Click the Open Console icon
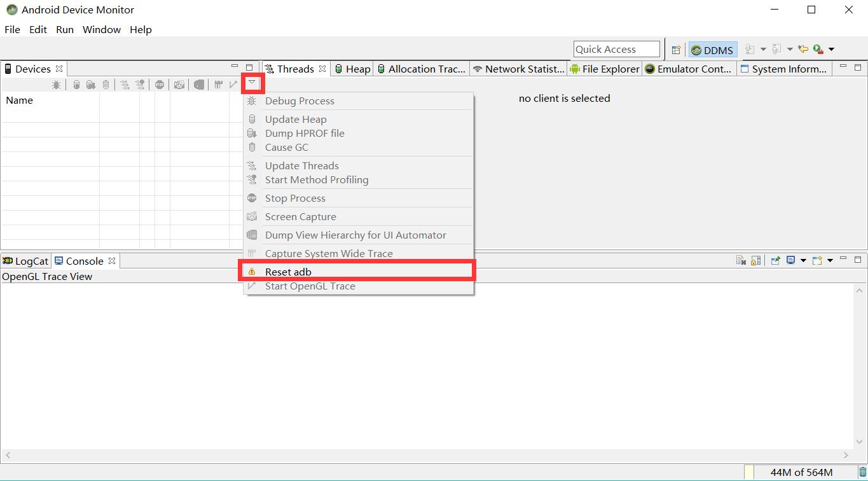This screenshot has height=481, width=868. coord(818,260)
